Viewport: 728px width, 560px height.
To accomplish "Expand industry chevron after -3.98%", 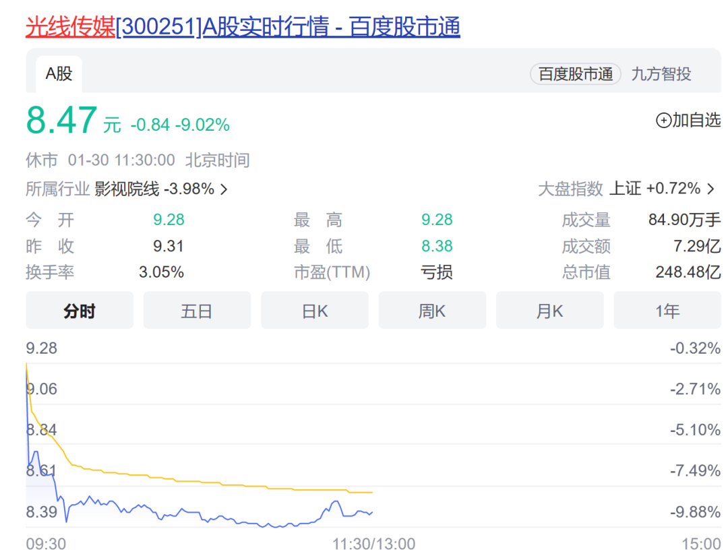I will (x=224, y=189).
